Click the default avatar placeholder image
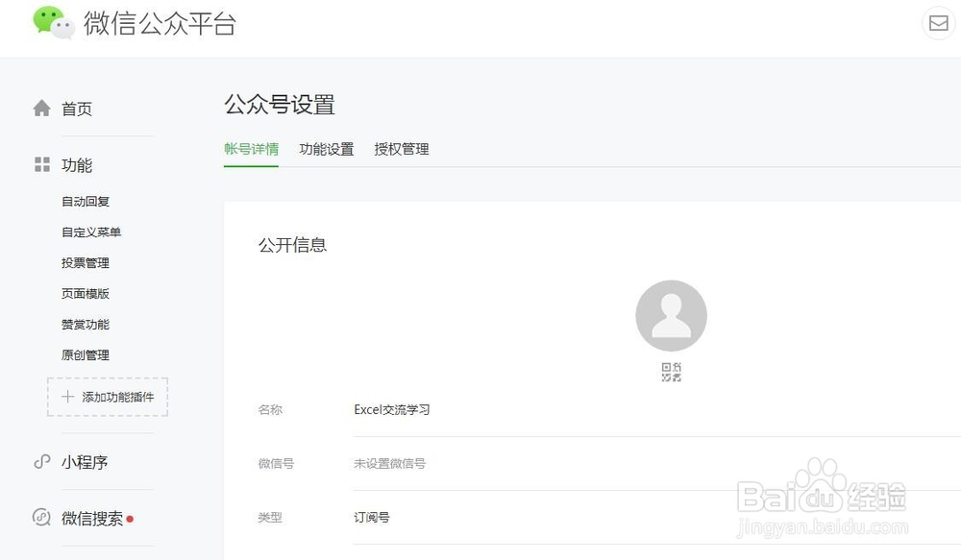The width and height of the screenshot is (961, 560). [x=671, y=315]
